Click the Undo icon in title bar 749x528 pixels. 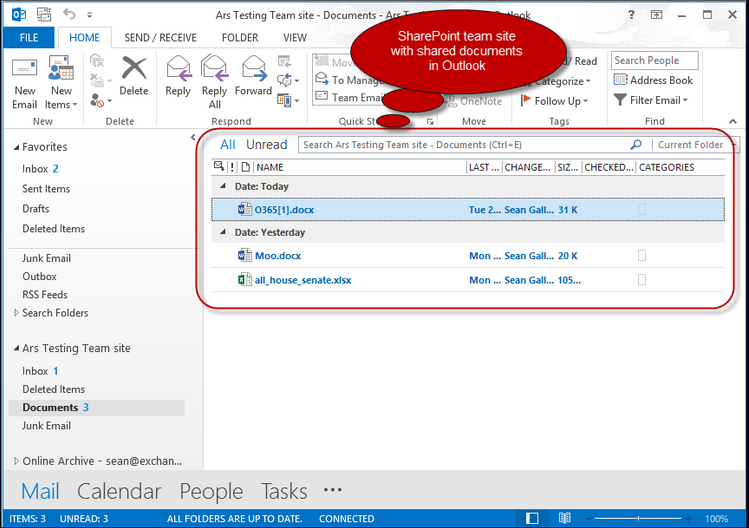[69, 14]
